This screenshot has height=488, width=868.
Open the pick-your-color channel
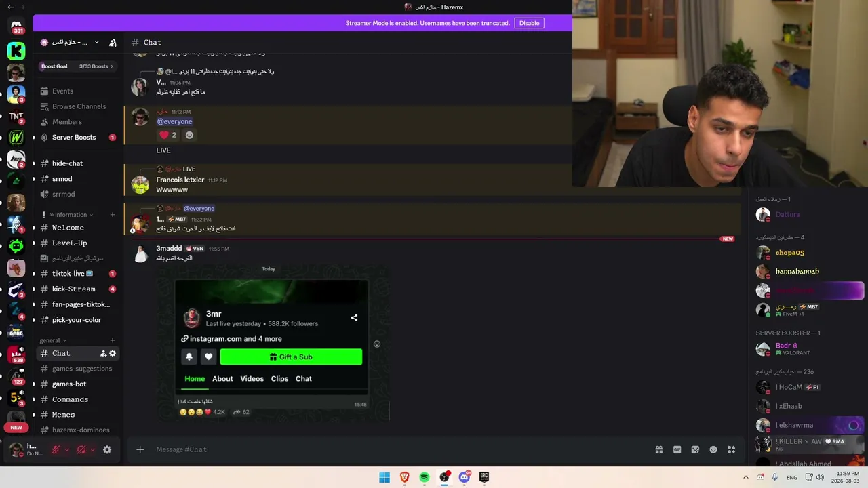[x=78, y=320]
